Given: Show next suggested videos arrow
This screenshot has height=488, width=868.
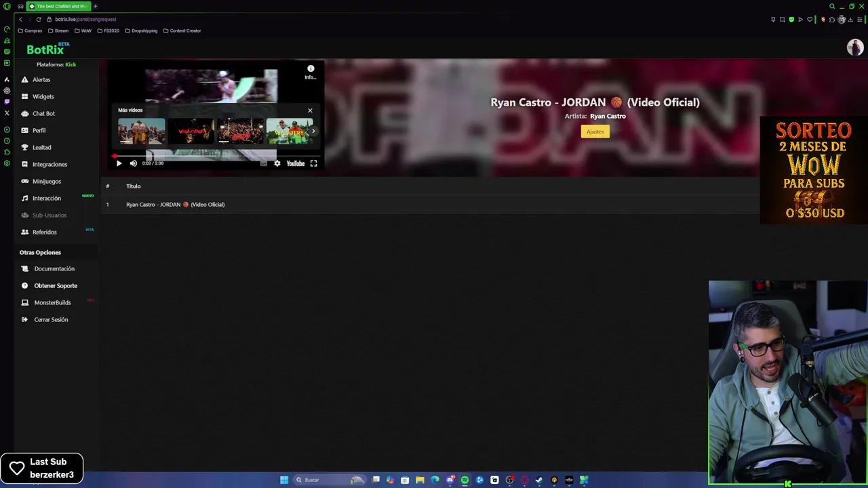Looking at the screenshot, I should [313, 131].
